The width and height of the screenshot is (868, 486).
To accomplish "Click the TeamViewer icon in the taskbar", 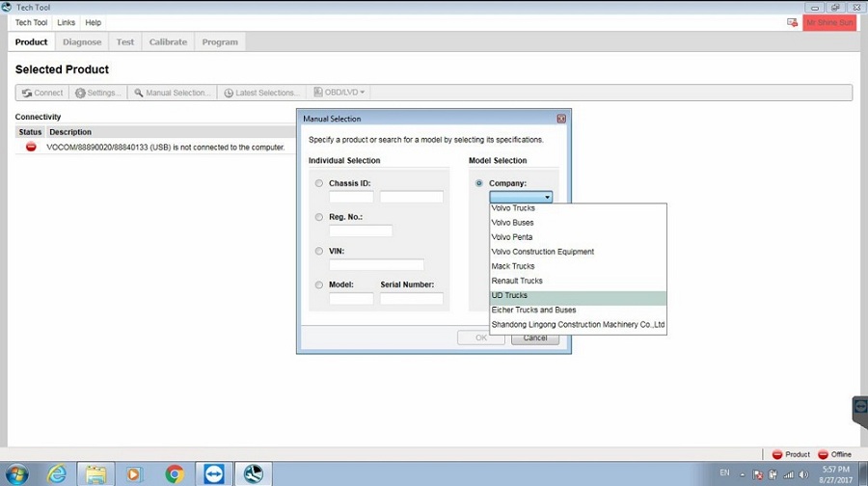I will pos(213,473).
